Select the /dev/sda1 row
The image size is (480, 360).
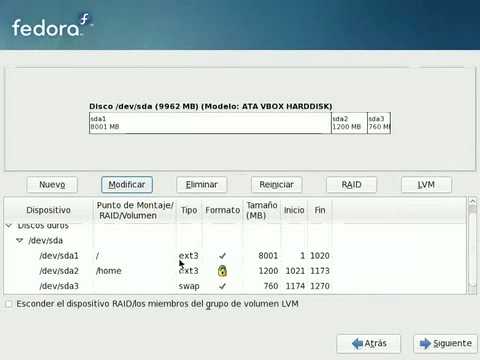point(235,256)
